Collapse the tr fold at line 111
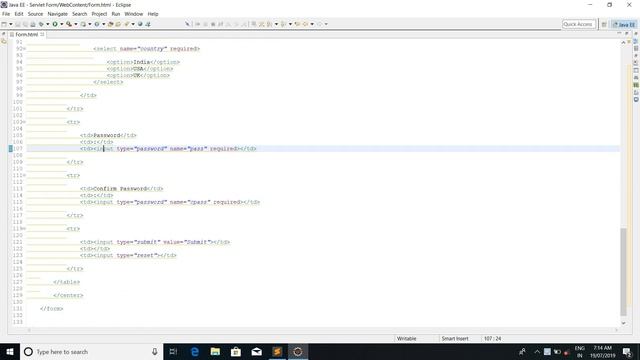Viewport: 640px width, 360px height. (24, 176)
